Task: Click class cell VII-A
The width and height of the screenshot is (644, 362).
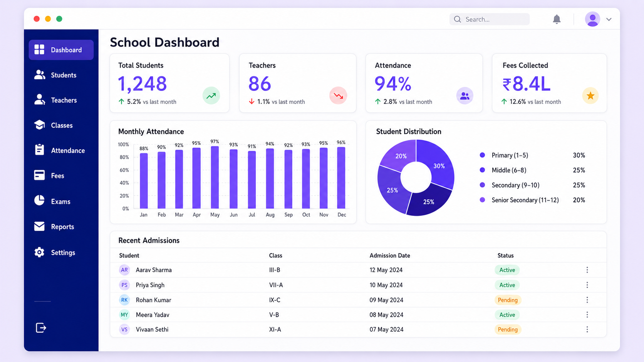Action: tap(276, 285)
